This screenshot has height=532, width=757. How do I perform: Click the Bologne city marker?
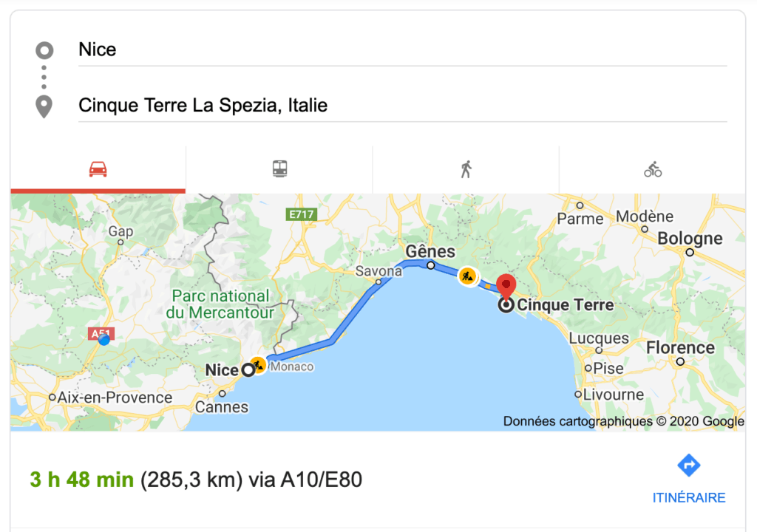(690, 252)
